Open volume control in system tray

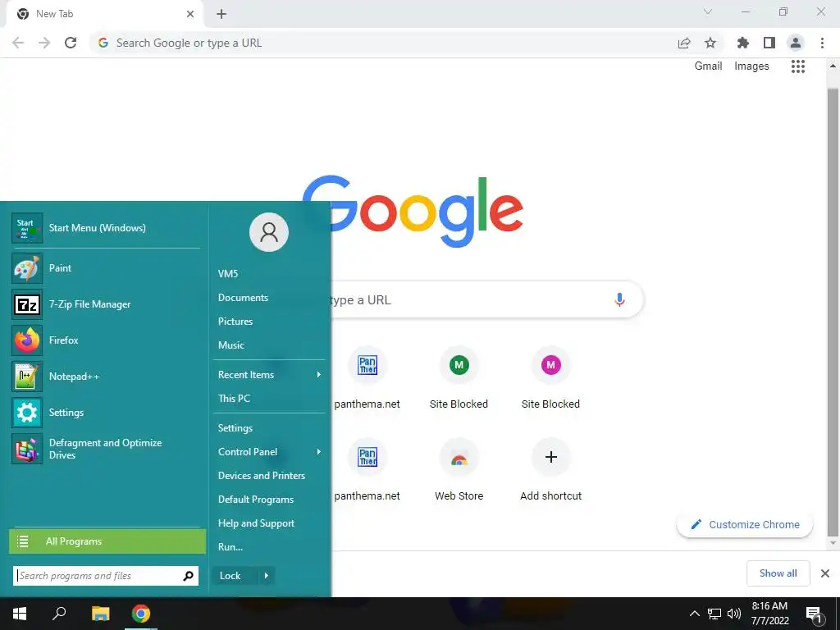tap(734, 614)
